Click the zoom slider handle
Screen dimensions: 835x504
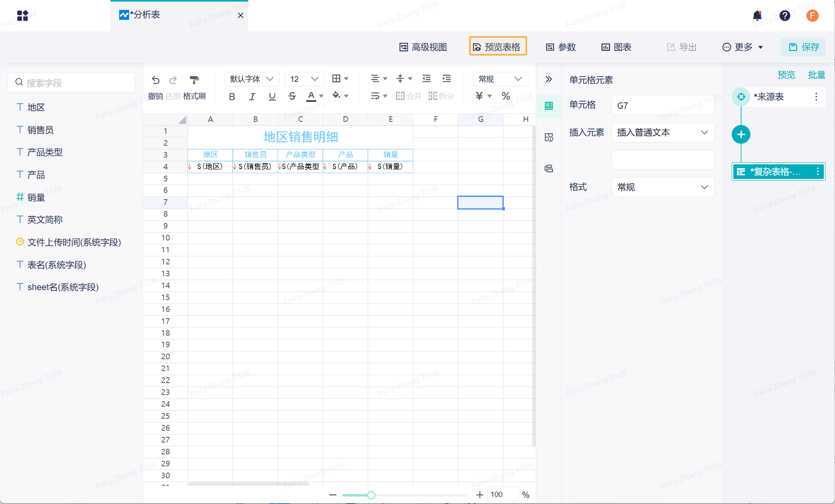[x=371, y=495]
